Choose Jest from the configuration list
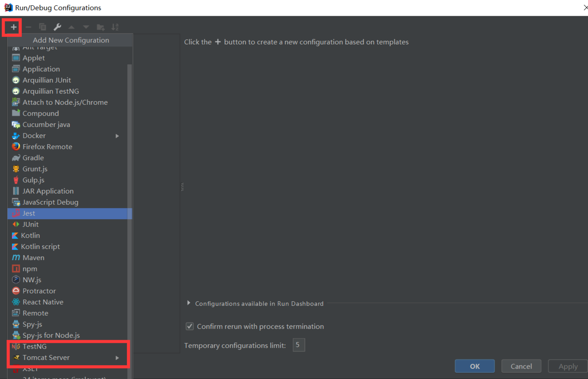Image resolution: width=588 pixels, height=379 pixels. point(70,213)
